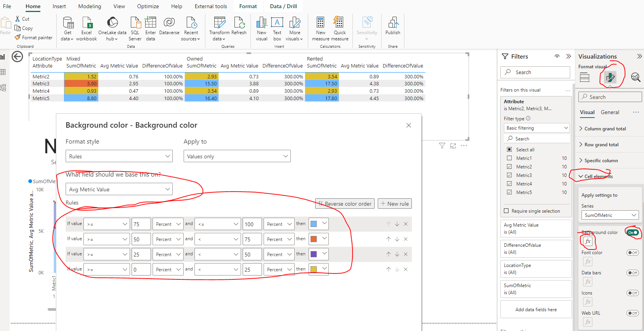The image size is (644, 331).
Task: Open Analytics magnifier pane
Action: coord(635,77)
